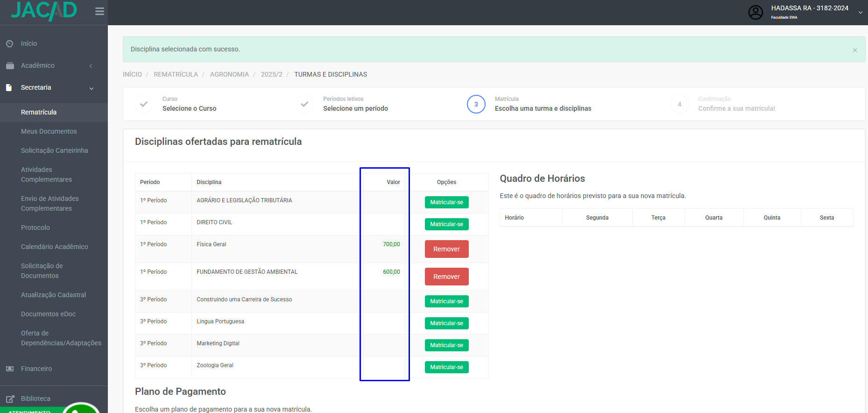The image size is (868, 413).
Task: Click step 3 circle for Matrícula
Action: 476,104
